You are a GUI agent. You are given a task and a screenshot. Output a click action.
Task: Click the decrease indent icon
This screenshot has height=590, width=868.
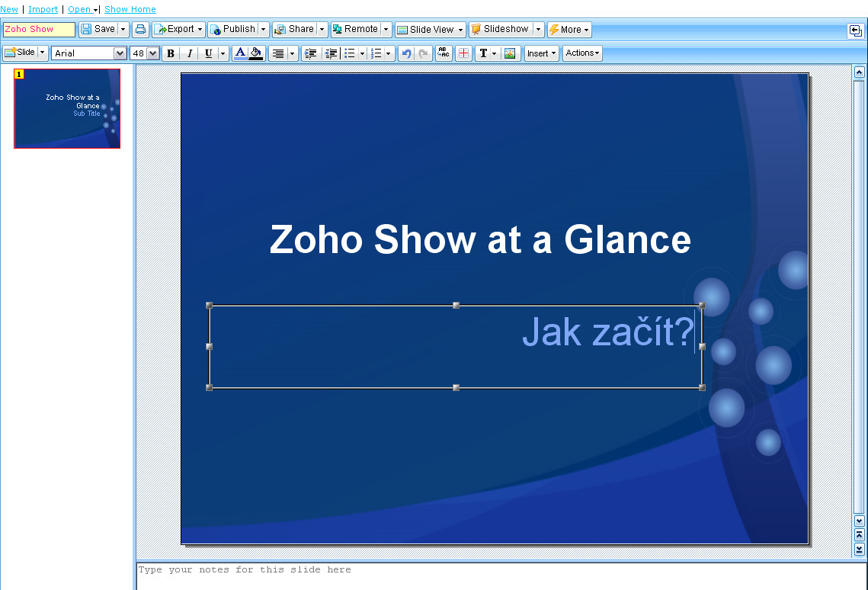[x=331, y=53]
